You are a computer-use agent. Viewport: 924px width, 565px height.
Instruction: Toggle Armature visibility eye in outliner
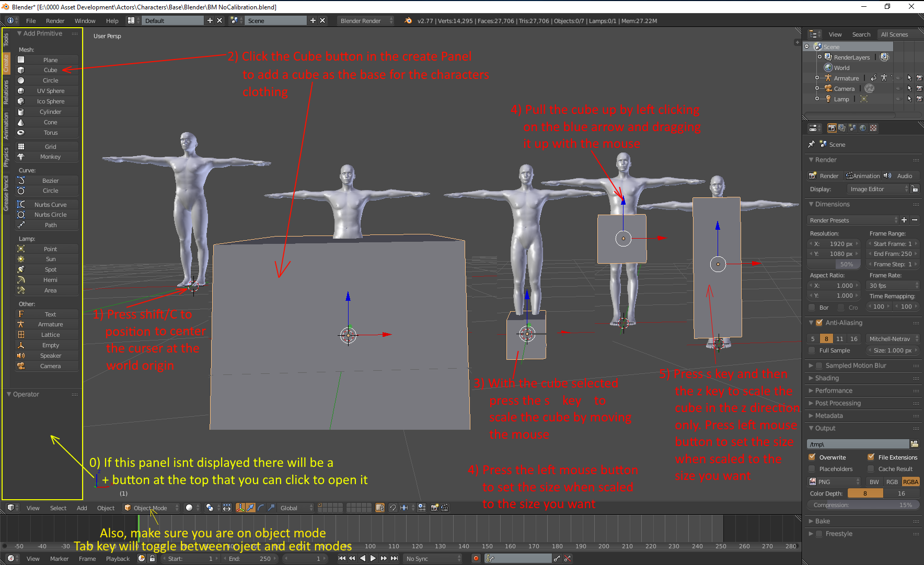[x=898, y=78]
